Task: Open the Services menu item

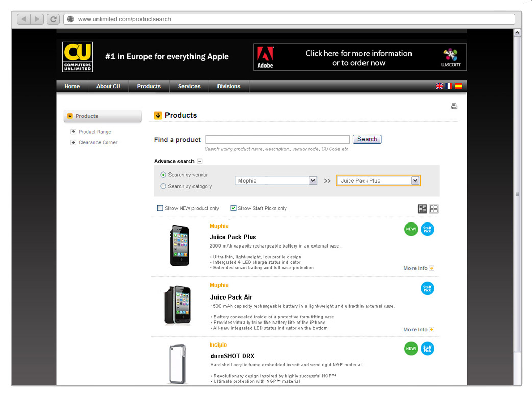Action: (x=189, y=86)
